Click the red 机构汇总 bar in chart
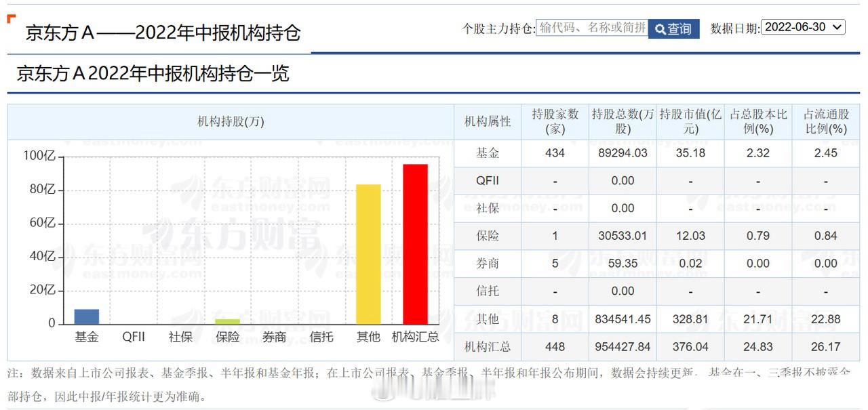Viewport: 868px width, 410px height. click(x=416, y=244)
